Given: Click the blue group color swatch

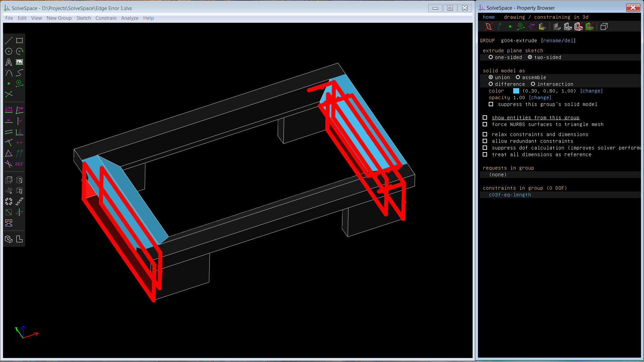Looking at the screenshot, I should point(516,91).
